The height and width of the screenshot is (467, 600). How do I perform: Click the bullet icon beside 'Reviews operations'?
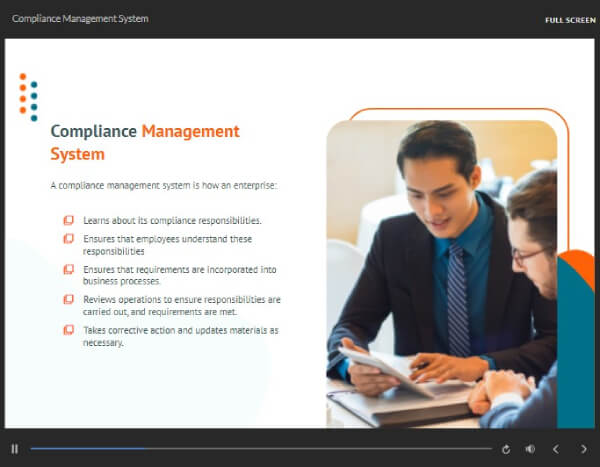click(x=68, y=299)
